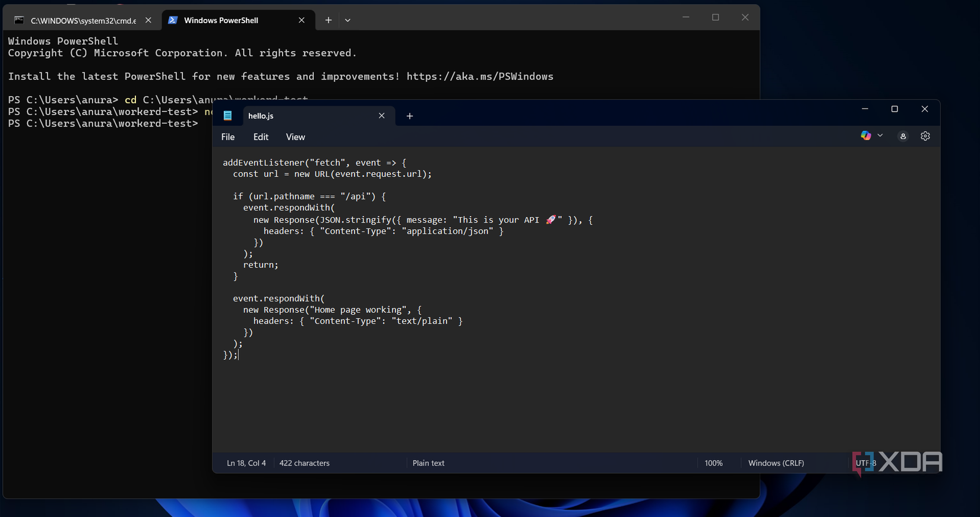Switch to the cmd.exe tab in Terminal

83,20
